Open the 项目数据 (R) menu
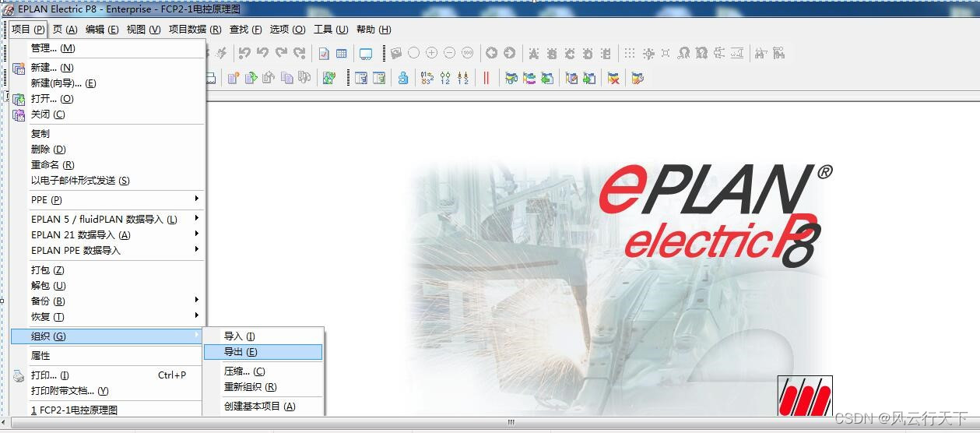The height and width of the screenshot is (433, 980). point(195,30)
